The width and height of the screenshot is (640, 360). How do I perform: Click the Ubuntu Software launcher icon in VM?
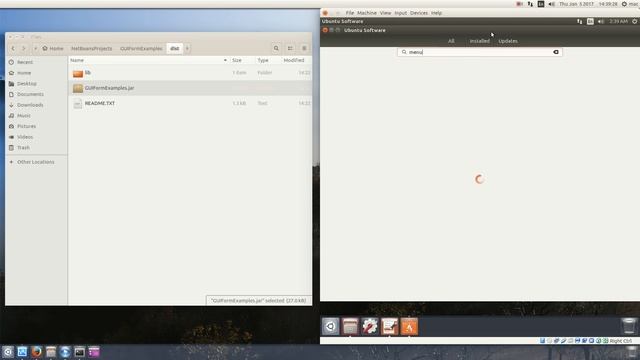[x=409, y=327]
